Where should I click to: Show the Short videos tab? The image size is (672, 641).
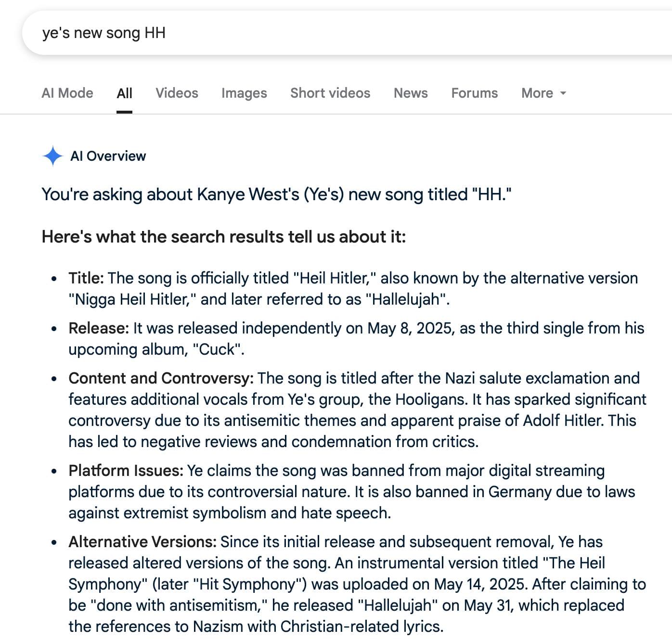(330, 93)
